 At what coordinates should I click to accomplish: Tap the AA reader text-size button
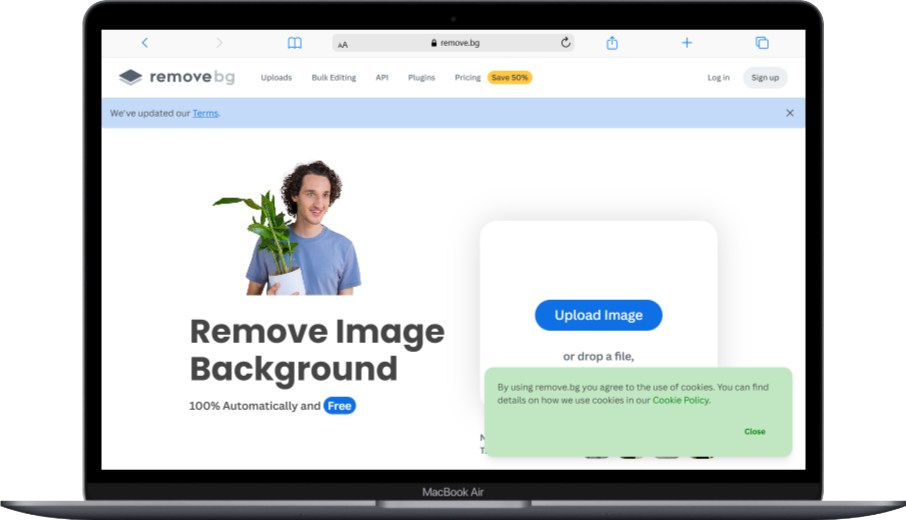tap(343, 44)
